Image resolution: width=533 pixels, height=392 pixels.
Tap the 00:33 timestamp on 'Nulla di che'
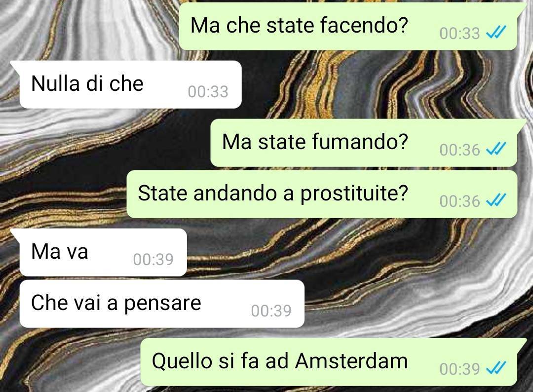click(208, 91)
